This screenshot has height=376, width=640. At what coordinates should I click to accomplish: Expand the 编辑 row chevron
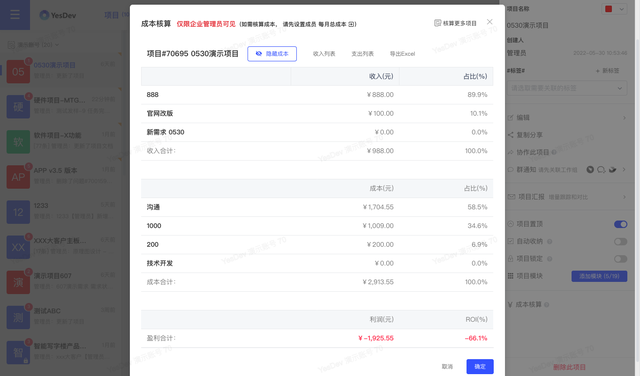[624, 118]
